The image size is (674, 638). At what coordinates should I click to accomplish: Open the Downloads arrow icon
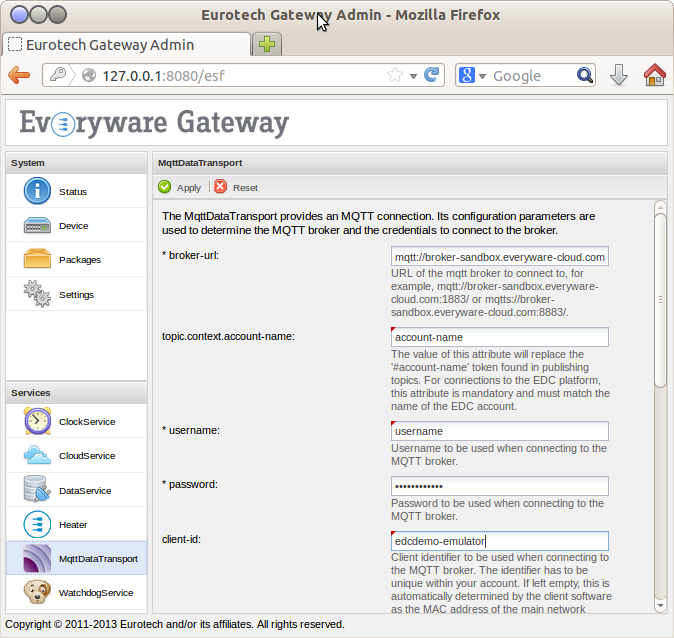(x=619, y=75)
